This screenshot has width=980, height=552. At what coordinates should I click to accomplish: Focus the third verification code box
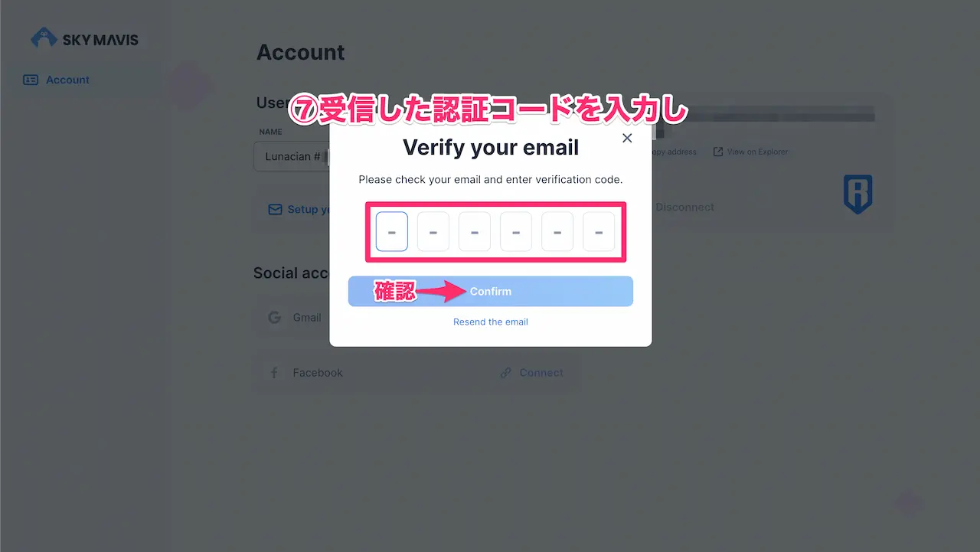point(475,232)
